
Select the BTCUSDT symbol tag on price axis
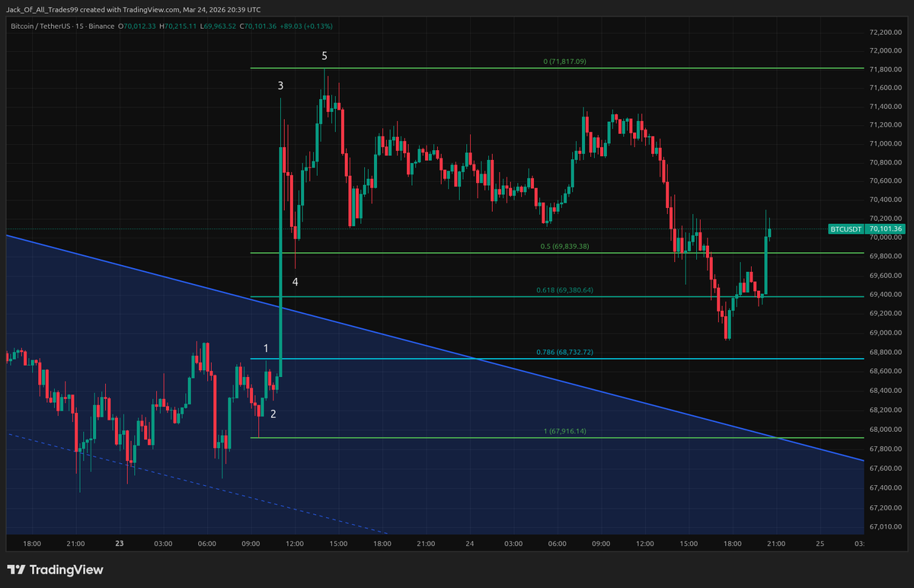(x=845, y=228)
